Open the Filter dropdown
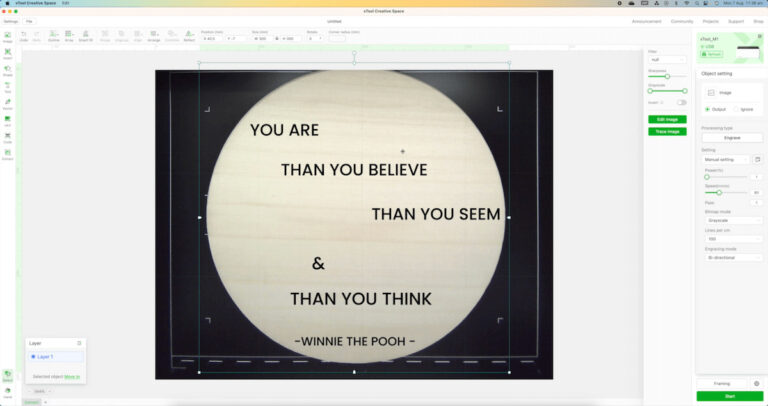 [667, 59]
